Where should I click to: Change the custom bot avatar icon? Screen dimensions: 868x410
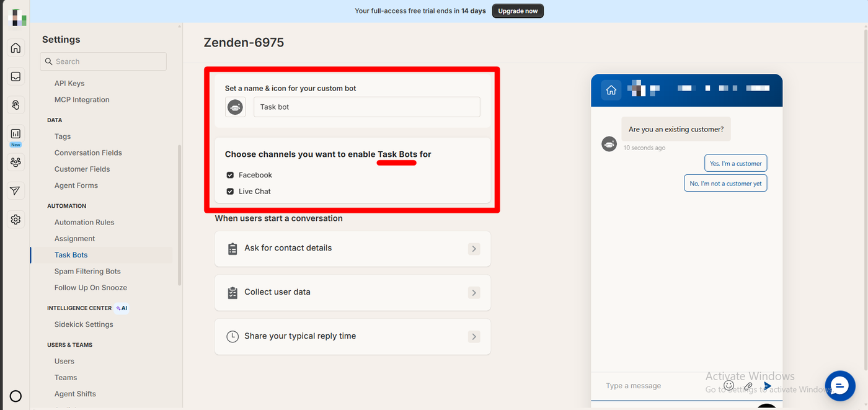235,107
